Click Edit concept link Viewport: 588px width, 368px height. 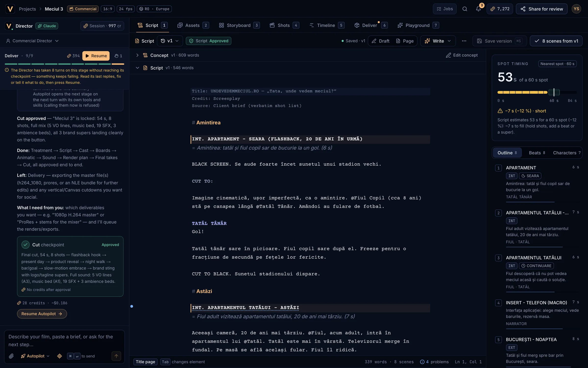click(462, 55)
